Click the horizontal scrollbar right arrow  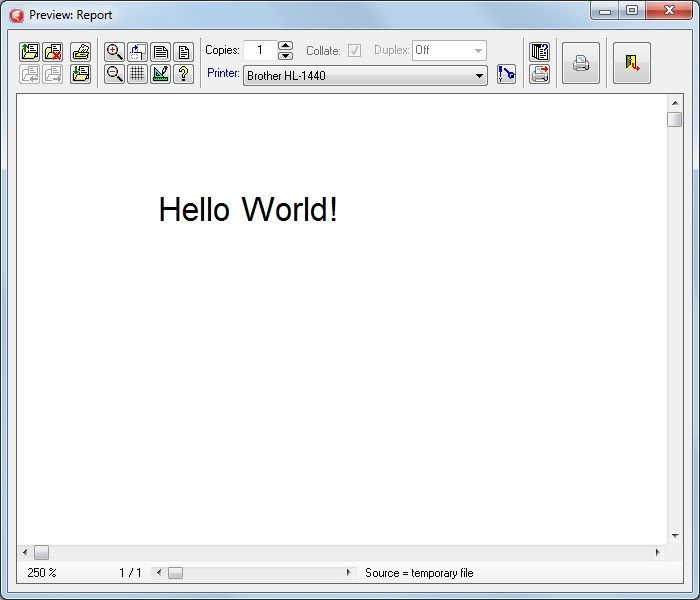click(658, 552)
